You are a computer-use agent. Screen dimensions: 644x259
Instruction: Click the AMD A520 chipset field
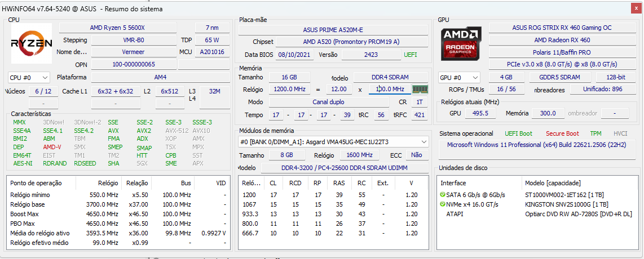[x=351, y=42]
